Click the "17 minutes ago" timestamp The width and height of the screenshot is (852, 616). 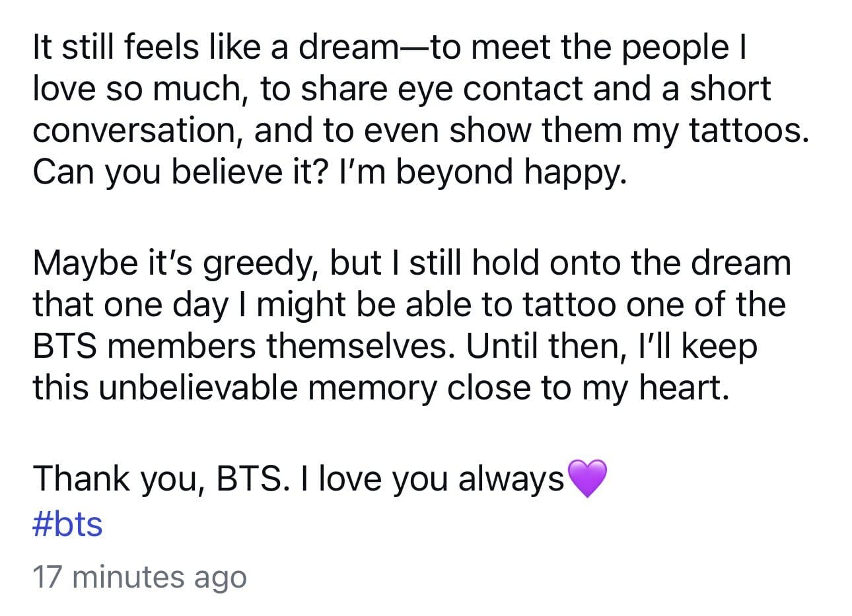coord(139,577)
